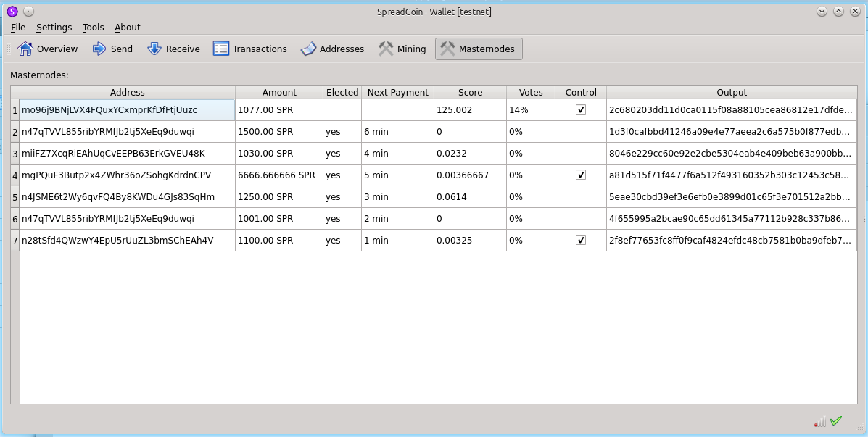Select row header number 7
This screenshot has width=868, height=437.
pyautogui.click(x=15, y=240)
